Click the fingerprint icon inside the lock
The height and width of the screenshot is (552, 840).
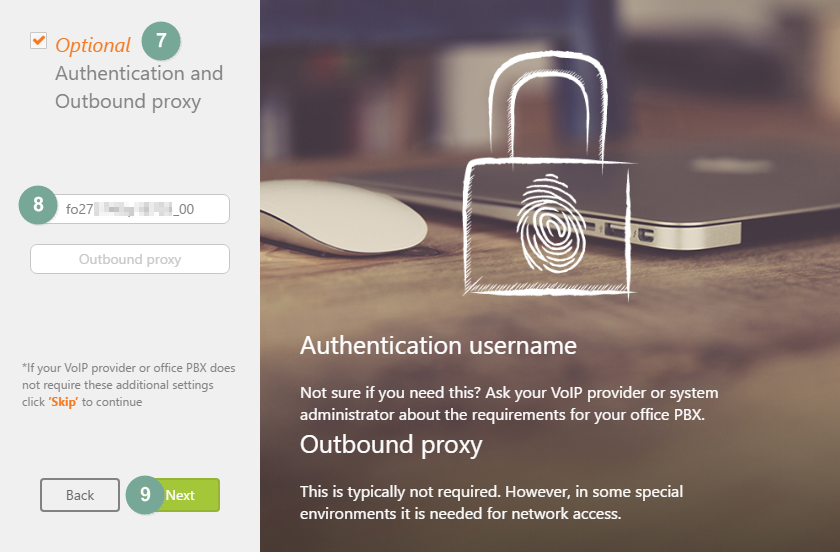point(550,222)
